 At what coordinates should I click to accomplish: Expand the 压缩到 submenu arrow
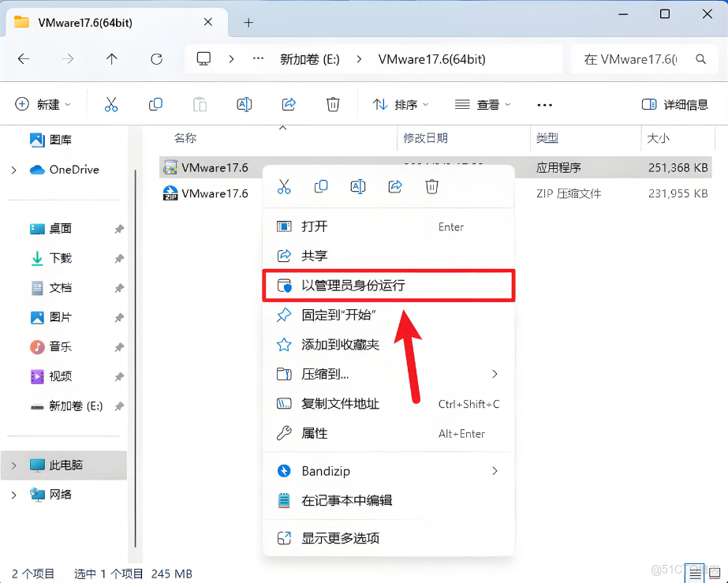[495, 374]
